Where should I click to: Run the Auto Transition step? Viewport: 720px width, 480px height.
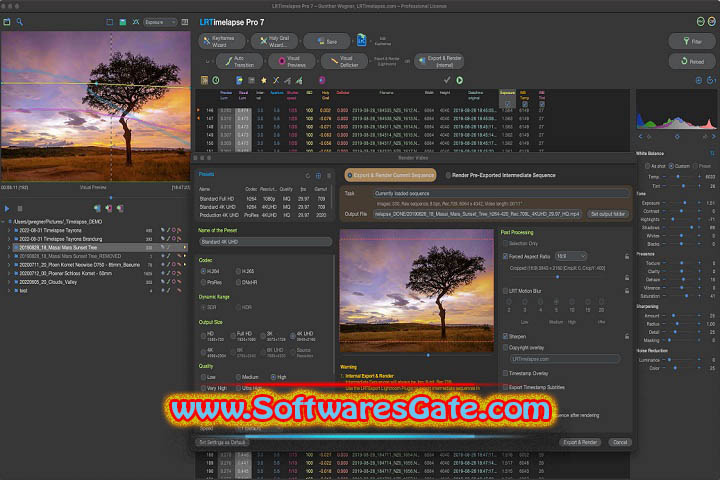coord(239,61)
